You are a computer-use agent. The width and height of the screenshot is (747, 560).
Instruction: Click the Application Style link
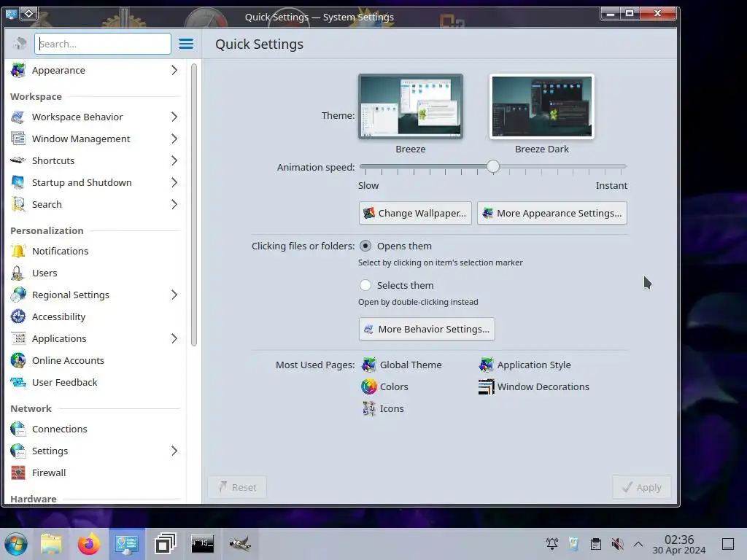(534, 365)
